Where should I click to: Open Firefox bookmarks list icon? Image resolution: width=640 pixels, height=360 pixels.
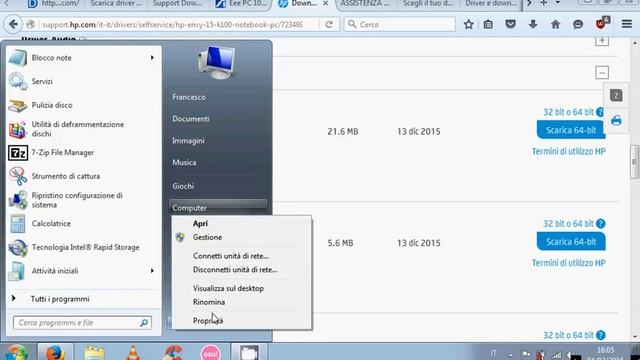point(488,24)
